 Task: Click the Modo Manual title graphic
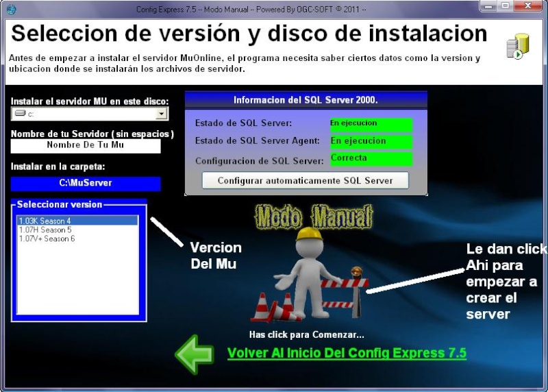[x=314, y=217]
